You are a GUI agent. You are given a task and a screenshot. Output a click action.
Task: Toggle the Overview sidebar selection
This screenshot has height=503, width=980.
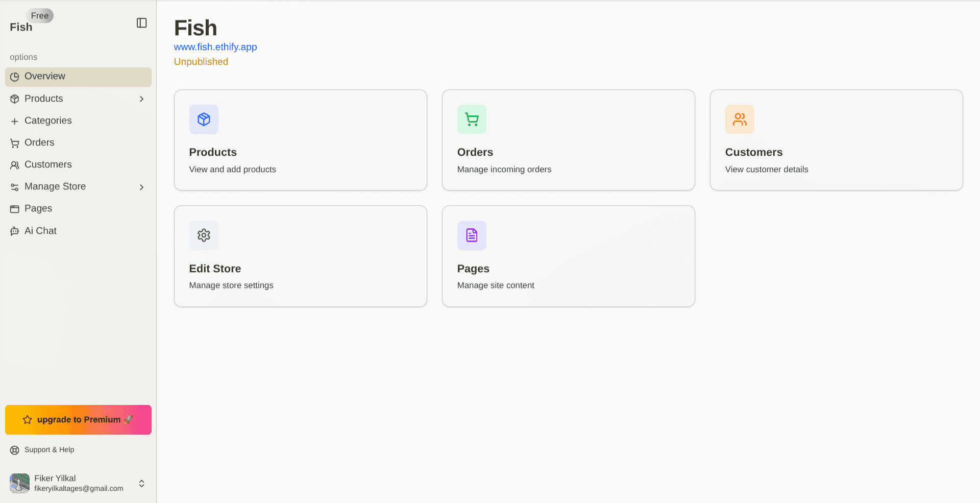(45, 76)
